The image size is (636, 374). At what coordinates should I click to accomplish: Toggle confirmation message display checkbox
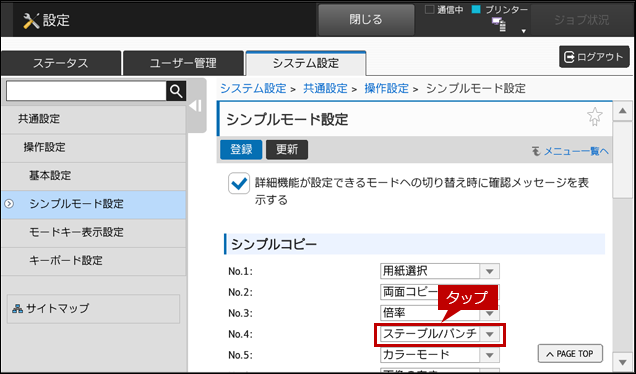point(238,183)
